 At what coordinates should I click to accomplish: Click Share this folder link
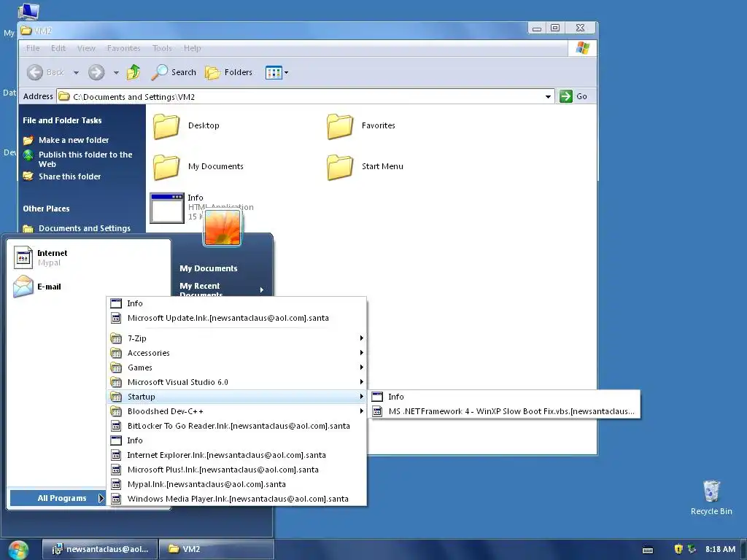tap(69, 176)
